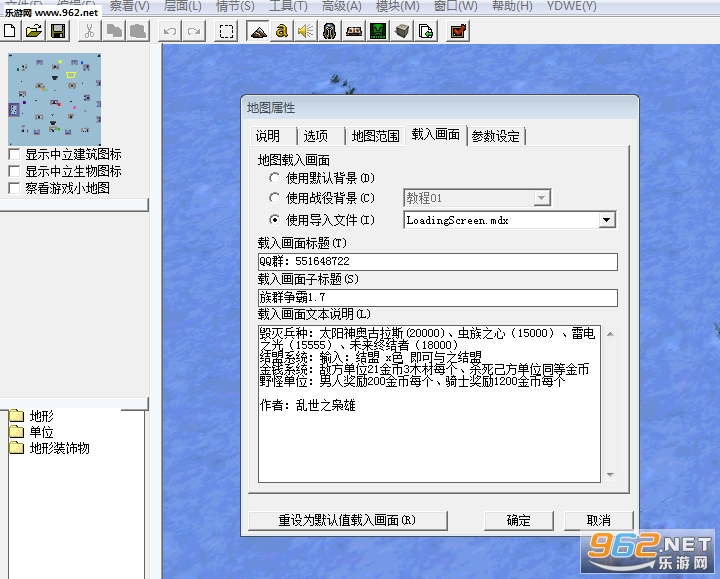
Task: Open the AI Editor green face icon
Action: coord(378,31)
